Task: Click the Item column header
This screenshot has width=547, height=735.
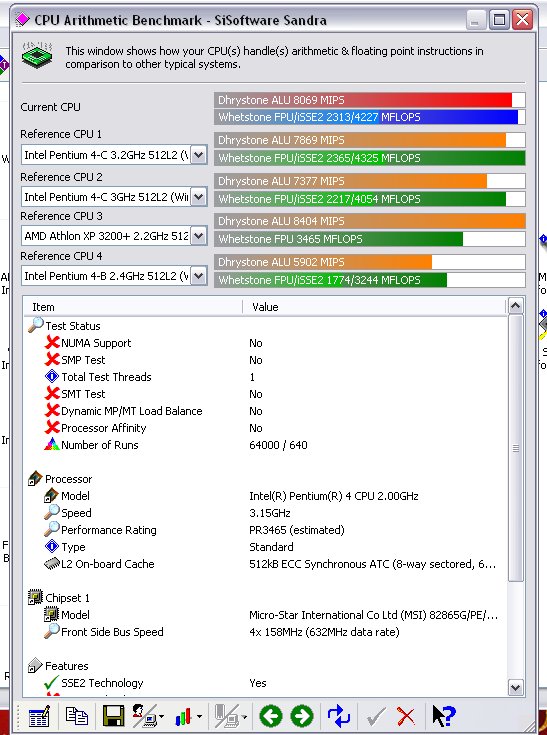Action: (x=133, y=307)
